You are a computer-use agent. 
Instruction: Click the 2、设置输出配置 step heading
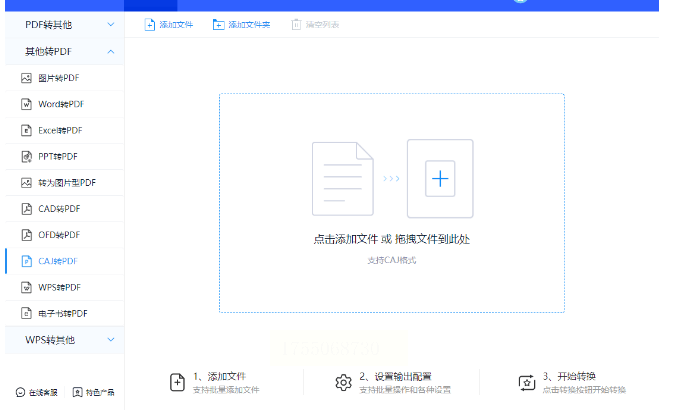pos(395,376)
